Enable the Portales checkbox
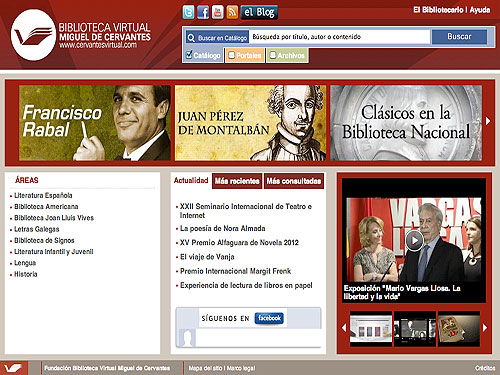Image resolution: width=500 pixels, height=375 pixels. click(x=232, y=55)
